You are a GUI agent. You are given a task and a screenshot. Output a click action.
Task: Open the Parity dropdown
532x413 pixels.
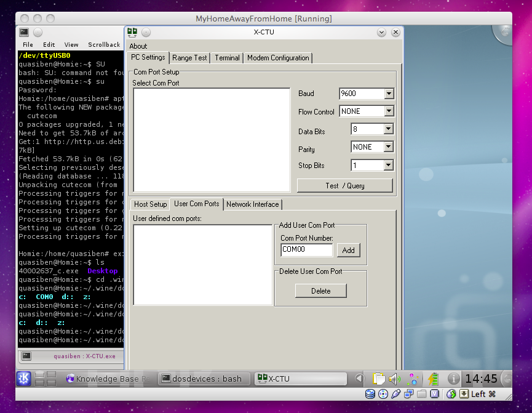click(x=389, y=146)
